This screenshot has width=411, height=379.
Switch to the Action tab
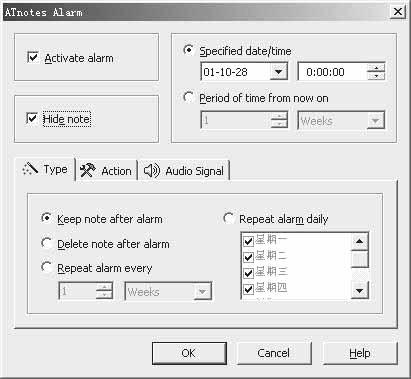coord(106,171)
